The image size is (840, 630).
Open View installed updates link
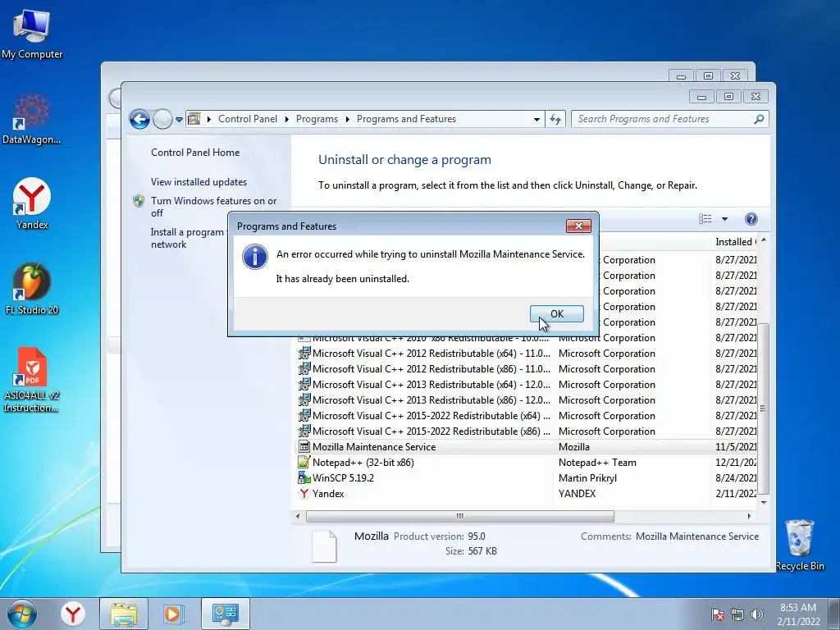(199, 181)
